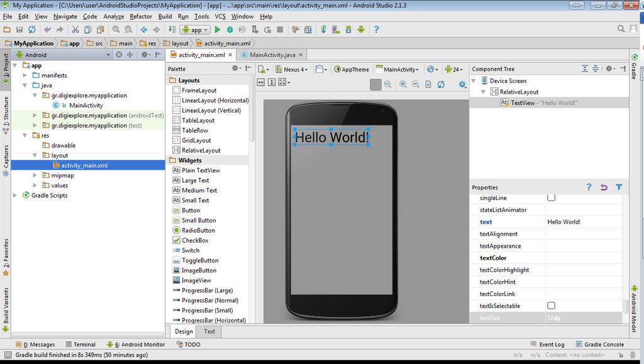This screenshot has width=644, height=364.
Task: Click the blue Help question mark in toolbar
Action: (x=376, y=30)
